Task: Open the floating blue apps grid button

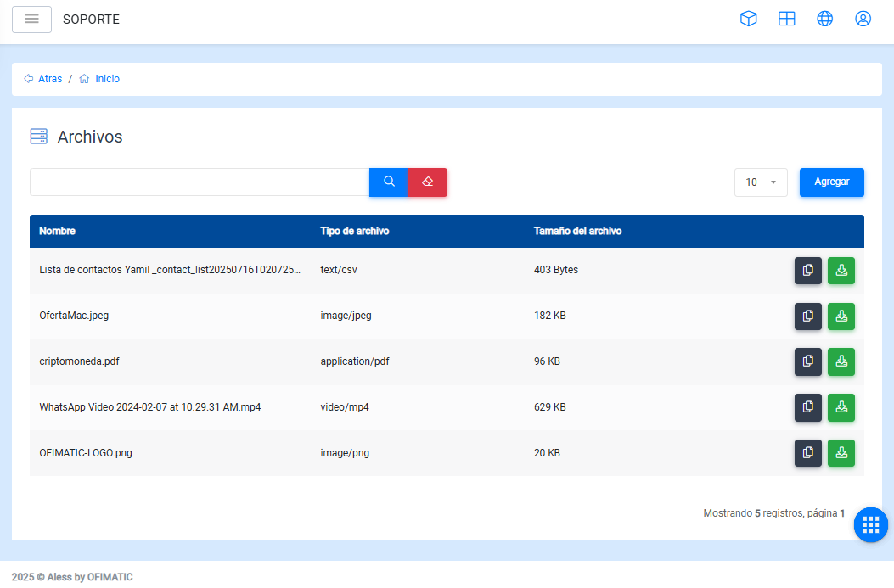Action: (x=870, y=524)
